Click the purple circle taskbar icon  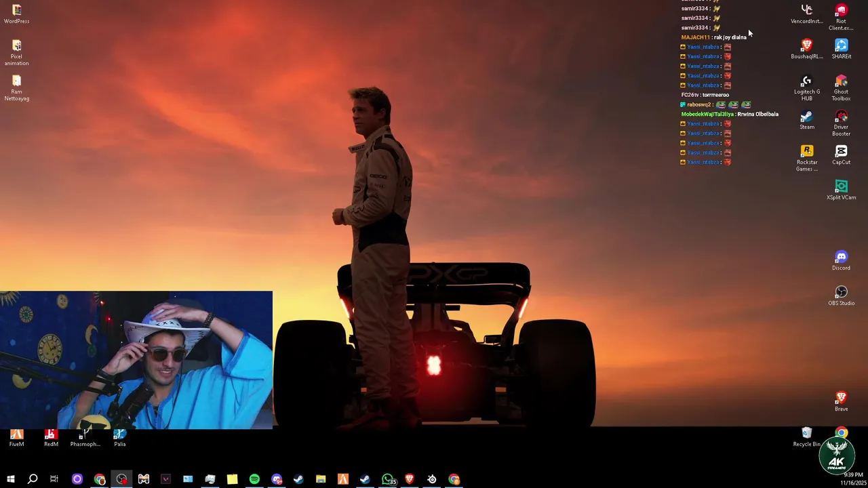77,479
